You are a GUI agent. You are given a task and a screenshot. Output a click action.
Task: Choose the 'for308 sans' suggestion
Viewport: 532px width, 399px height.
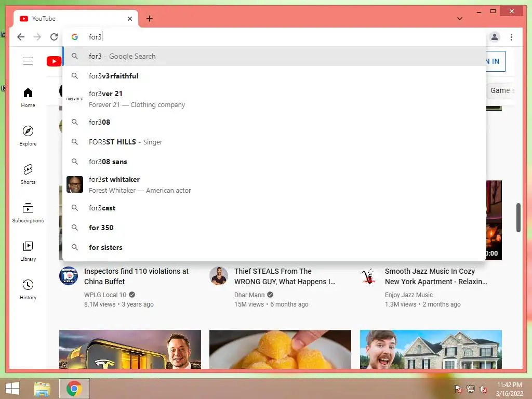click(x=274, y=162)
